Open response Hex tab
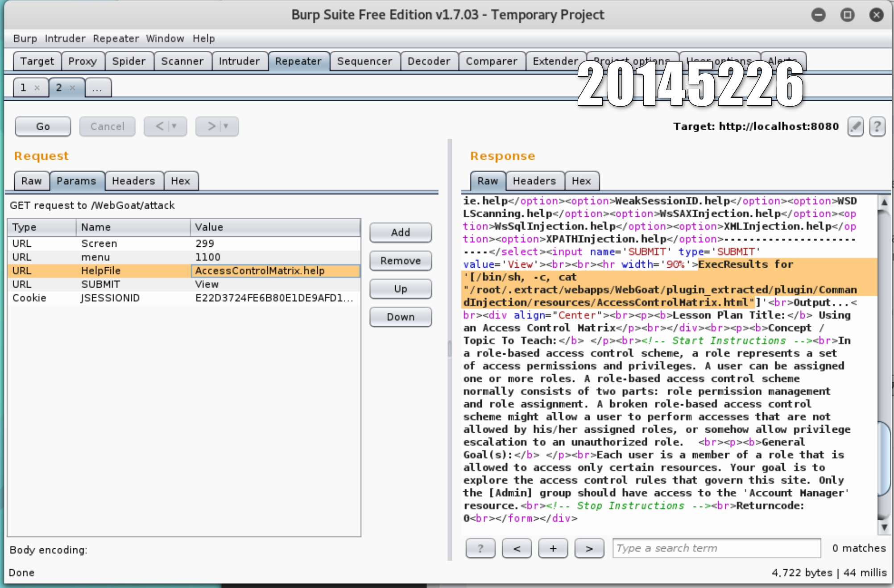The image size is (894, 588). [x=582, y=181]
